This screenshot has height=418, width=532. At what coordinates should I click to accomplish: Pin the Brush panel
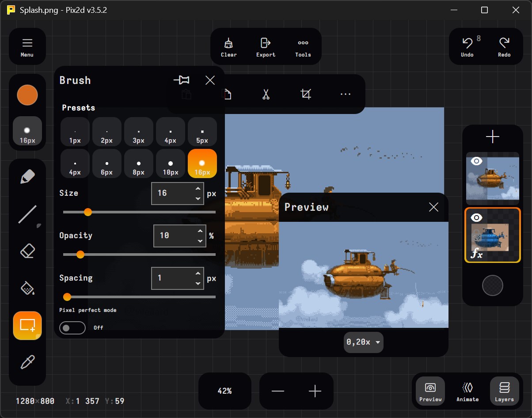(182, 80)
